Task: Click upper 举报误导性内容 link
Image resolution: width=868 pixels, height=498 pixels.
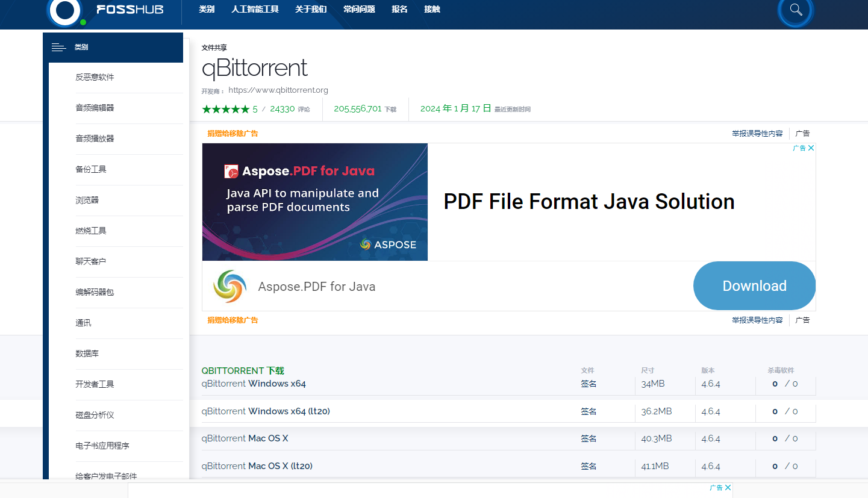Action: point(757,134)
